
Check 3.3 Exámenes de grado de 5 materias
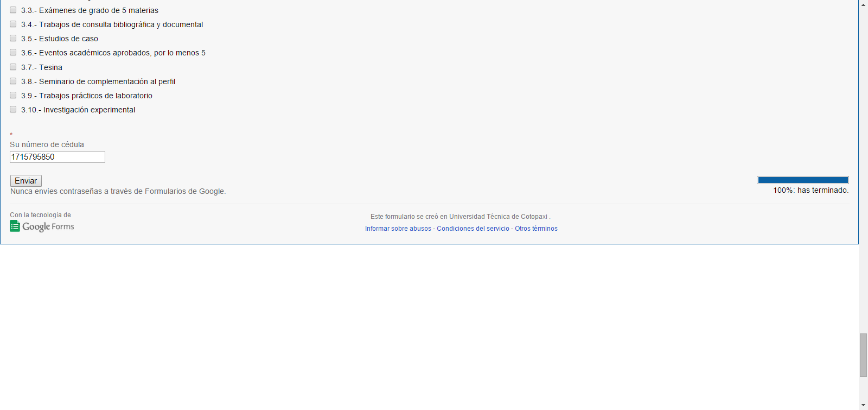[x=13, y=10]
